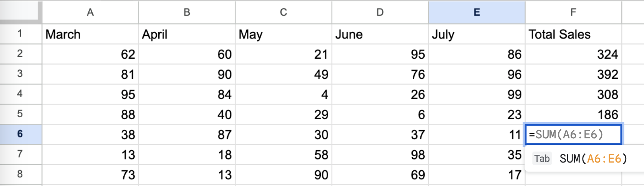Click inside the active formula cell F6
This screenshot has width=644, height=186.
click(573, 135)
